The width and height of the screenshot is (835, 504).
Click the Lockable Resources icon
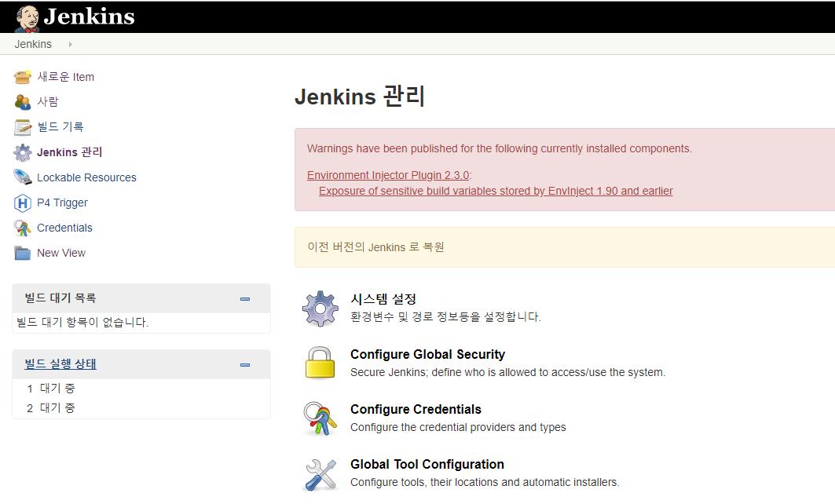pos(22,177)
